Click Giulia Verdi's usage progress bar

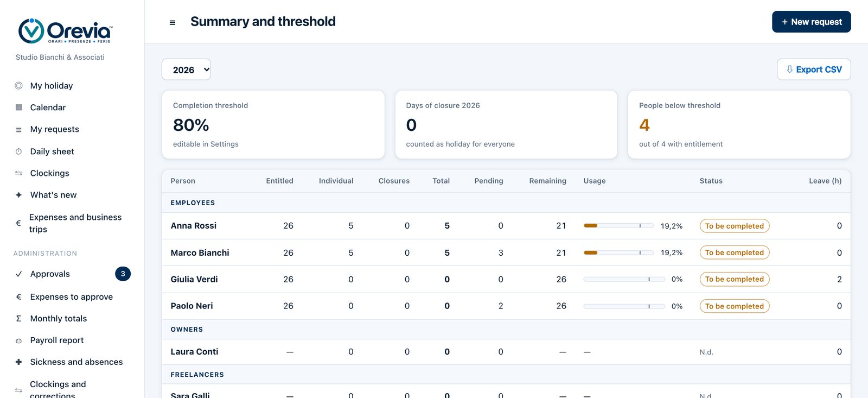click(624, 279)
